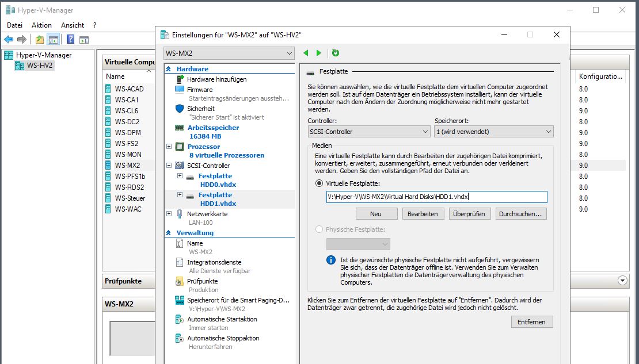Click the Bearbeiten button
This screenshot has width=639, height=364.
(x=423, y=214)
